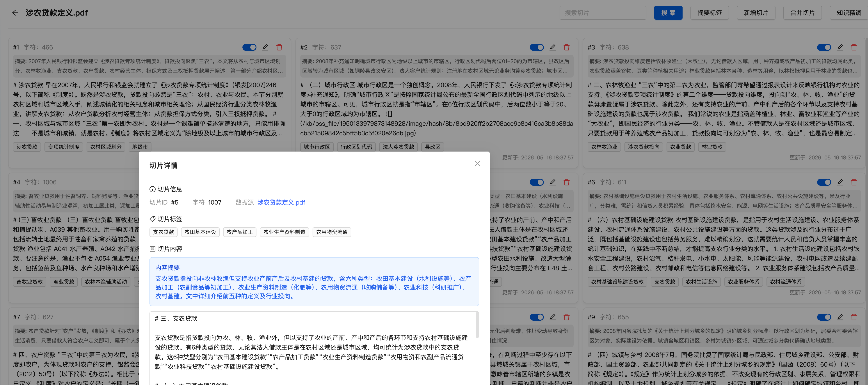The height and width of the screenshot is (385, 868).
Task: Delete slice #2 with trash icon
Action: 566,48
